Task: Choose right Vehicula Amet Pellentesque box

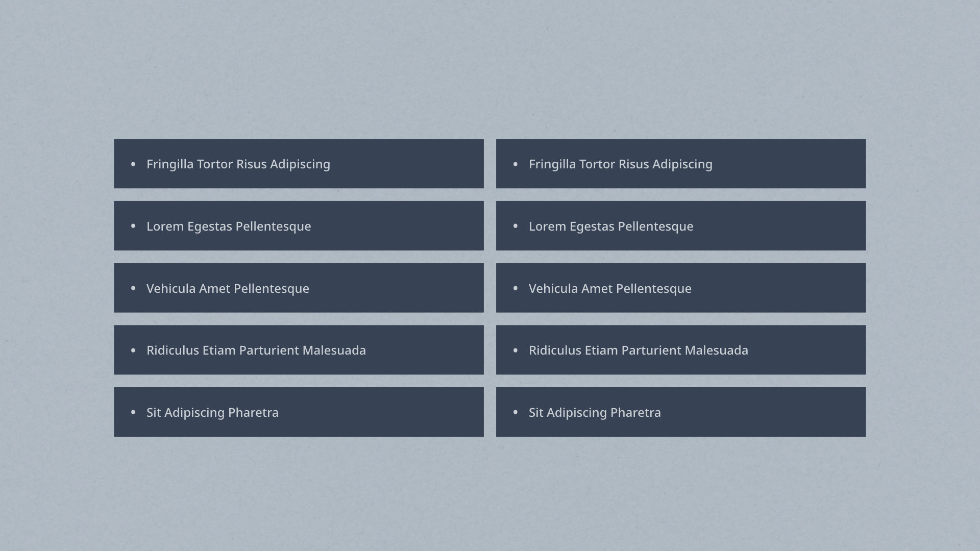Action: click(x=681, y=288)
